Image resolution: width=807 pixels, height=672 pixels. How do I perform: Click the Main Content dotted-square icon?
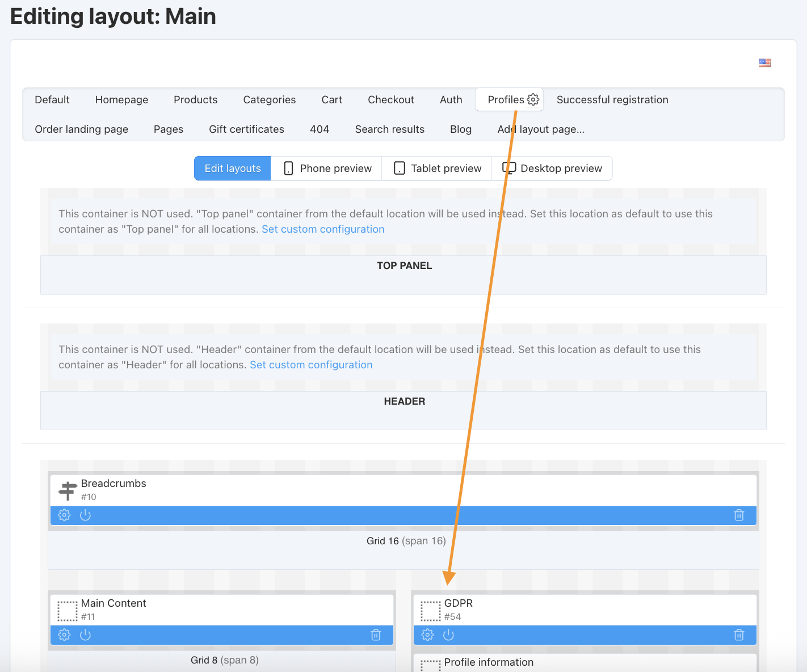click(x=68, y=611)
